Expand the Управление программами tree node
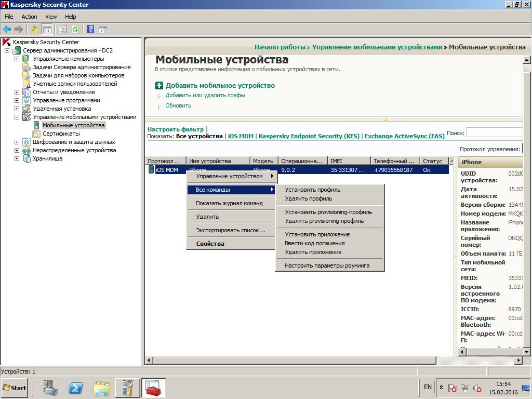Screen dimensions: 532x399 tap(17, 100)
